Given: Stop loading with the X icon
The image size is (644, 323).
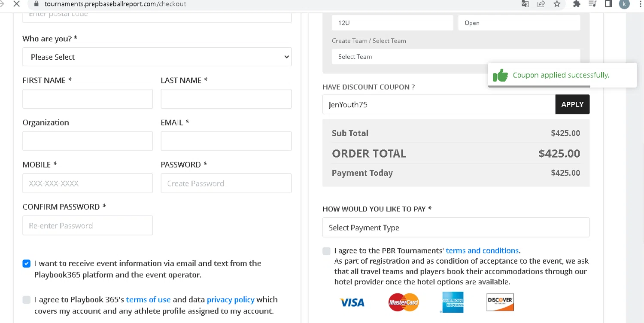Looking at the screenshot, I should [16, 4].
